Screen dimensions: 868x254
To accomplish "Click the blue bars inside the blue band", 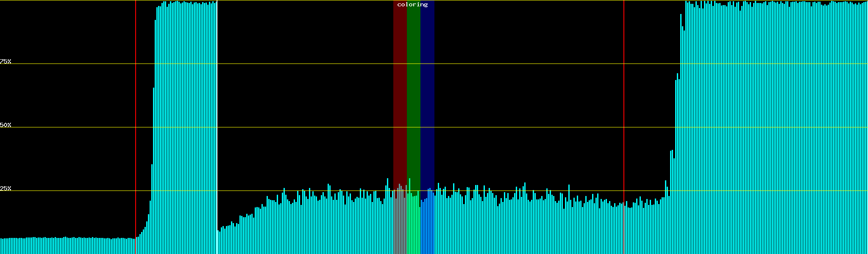I will tap(427, 224).
